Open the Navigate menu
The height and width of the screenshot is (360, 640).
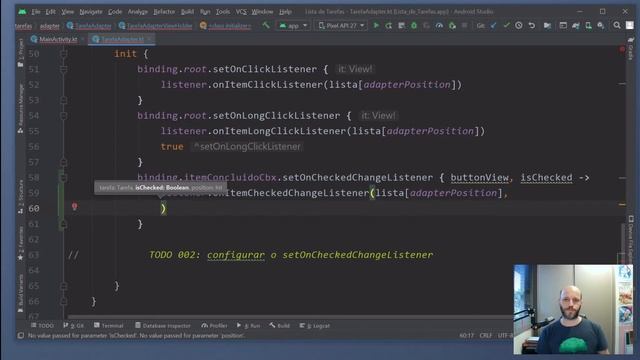91,12
